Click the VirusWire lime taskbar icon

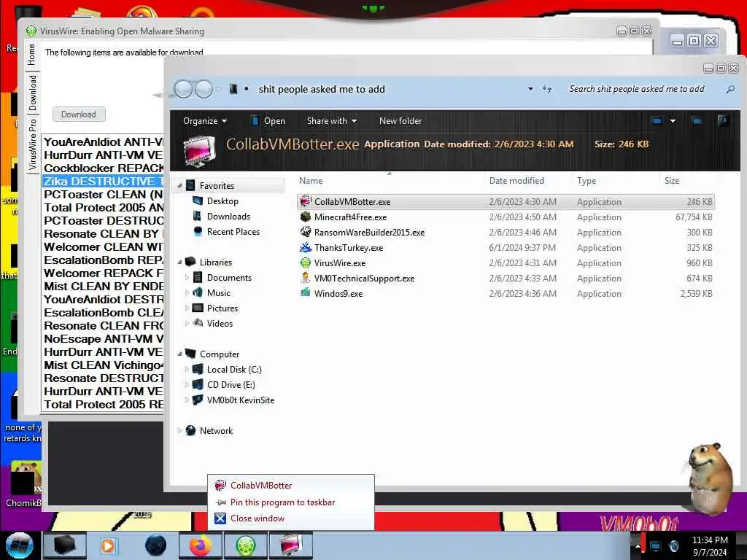245,545
